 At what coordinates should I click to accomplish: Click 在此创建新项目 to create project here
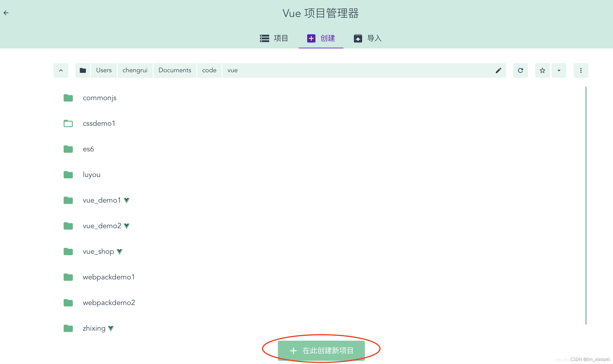click(321, 351)
